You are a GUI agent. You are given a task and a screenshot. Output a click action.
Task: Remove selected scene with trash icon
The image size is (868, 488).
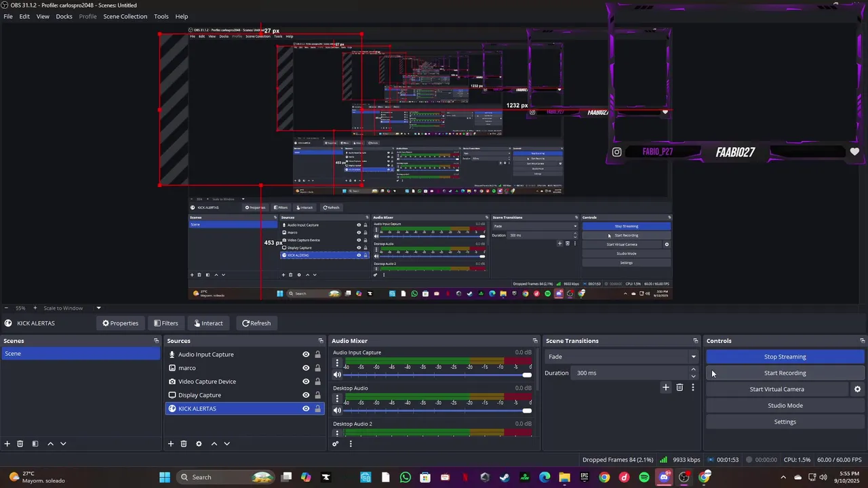pyautogui.click(x=20, y=444)
